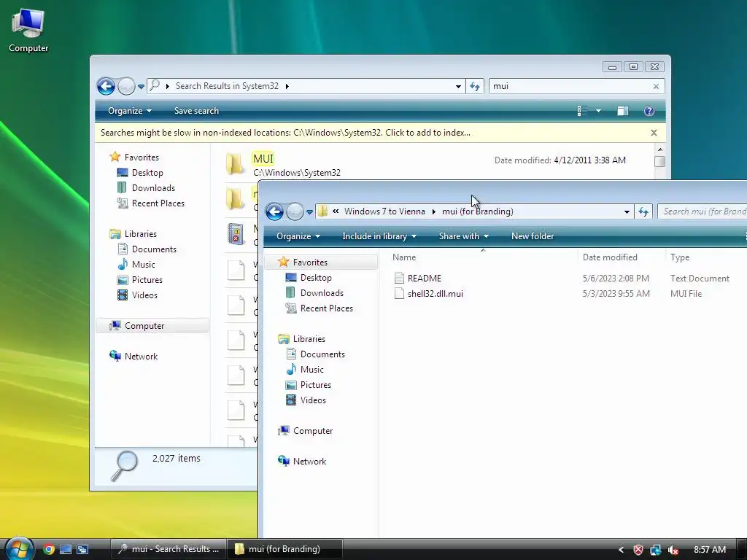Click Save search button
This screenshot has height=560, width=747.
pyautogui.click(x=196, y=111)
